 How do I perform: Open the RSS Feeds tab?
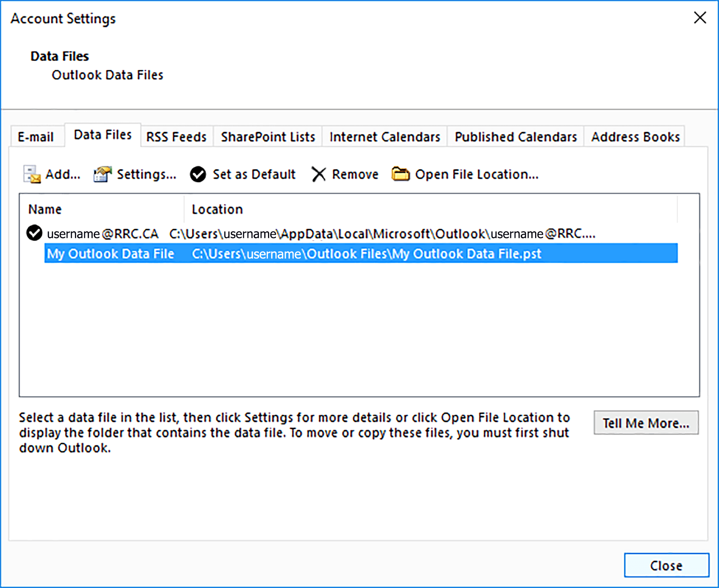(176, 136)
